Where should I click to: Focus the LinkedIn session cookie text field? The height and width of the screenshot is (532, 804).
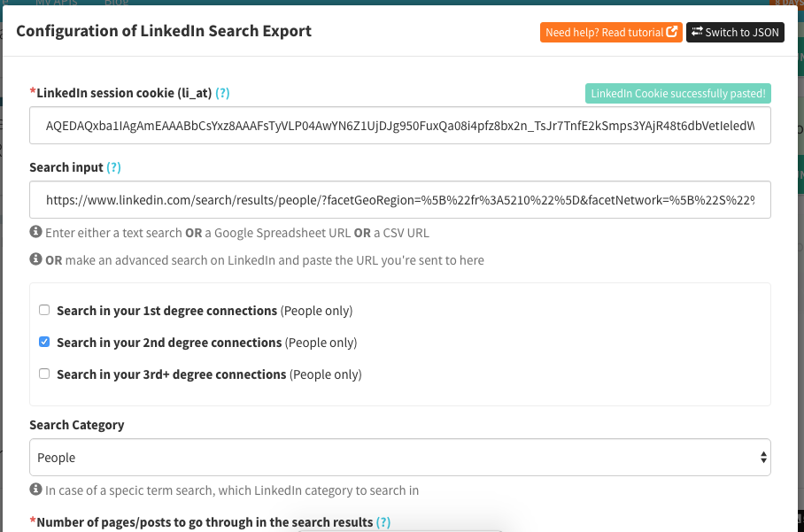click(399, 126)
